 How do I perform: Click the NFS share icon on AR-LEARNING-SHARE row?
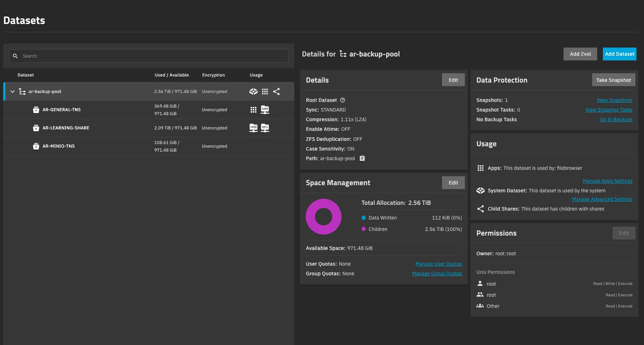265,128
